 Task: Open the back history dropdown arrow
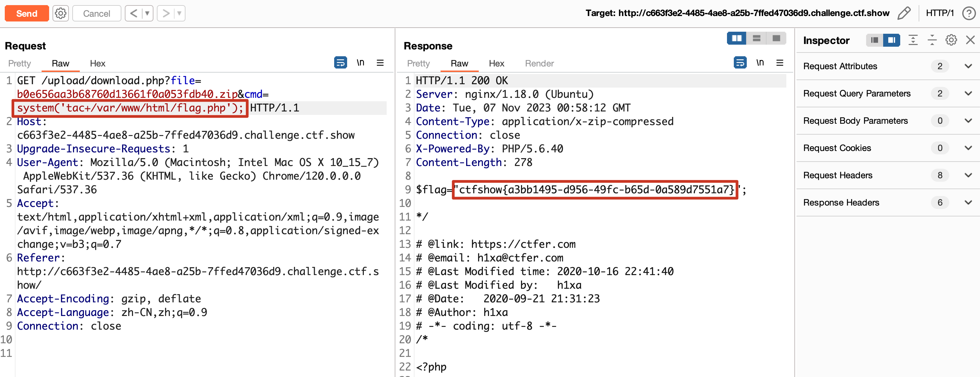147,13
